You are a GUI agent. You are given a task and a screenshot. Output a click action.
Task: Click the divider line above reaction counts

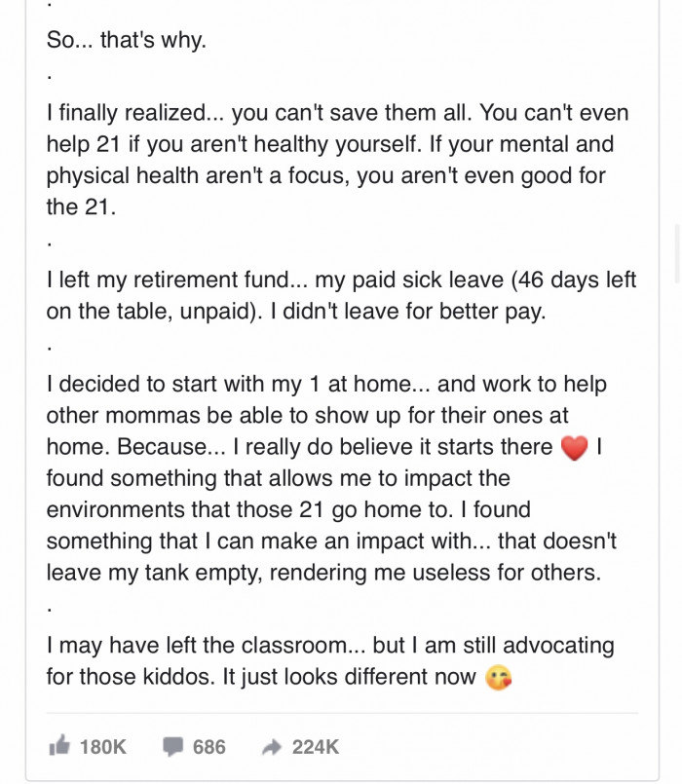[342, 713]
